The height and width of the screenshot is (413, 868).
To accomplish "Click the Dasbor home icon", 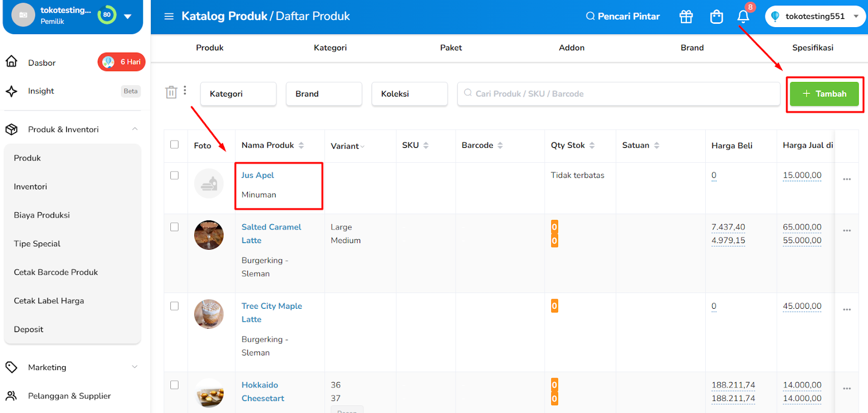I will (11, 62).
